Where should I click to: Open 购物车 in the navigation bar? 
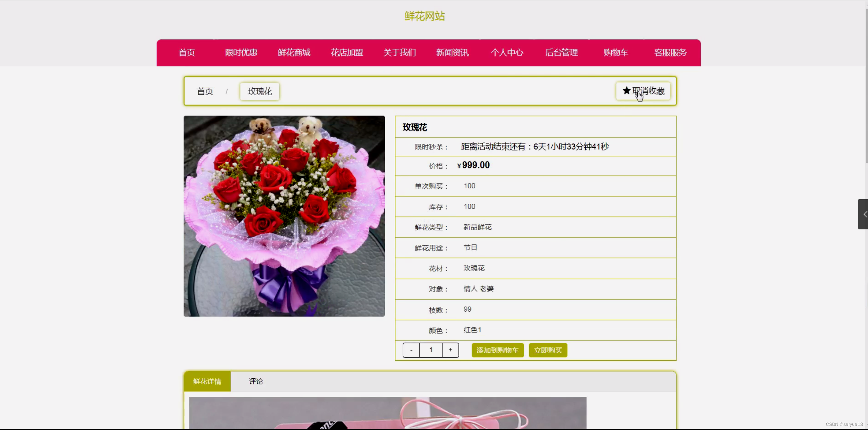pyautogui.click(x=616, y=53)
